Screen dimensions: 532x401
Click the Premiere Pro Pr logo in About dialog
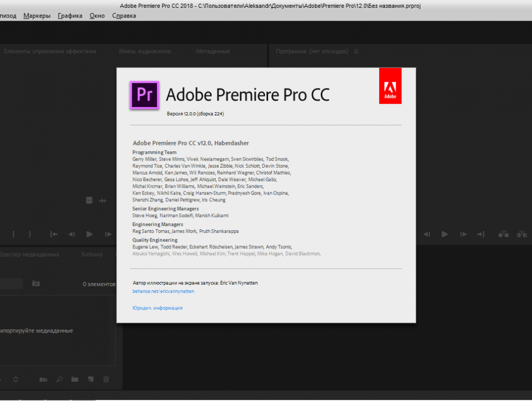click(144, 95)
